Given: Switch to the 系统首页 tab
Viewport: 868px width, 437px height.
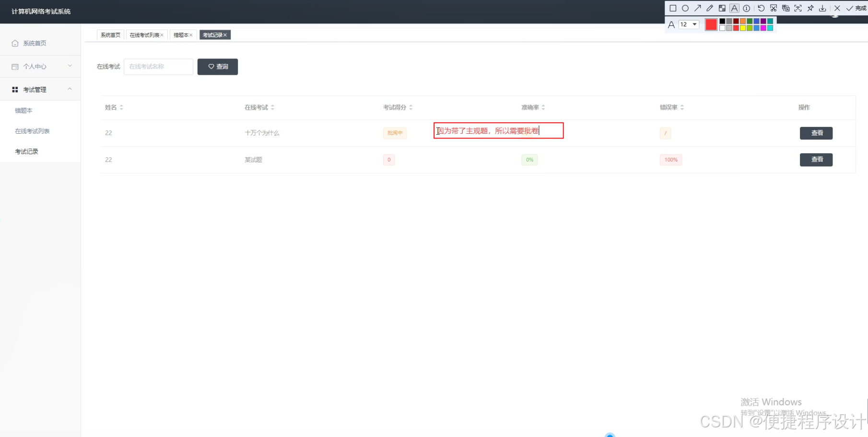Looking at the screenshot, I should tap(110, 35).
